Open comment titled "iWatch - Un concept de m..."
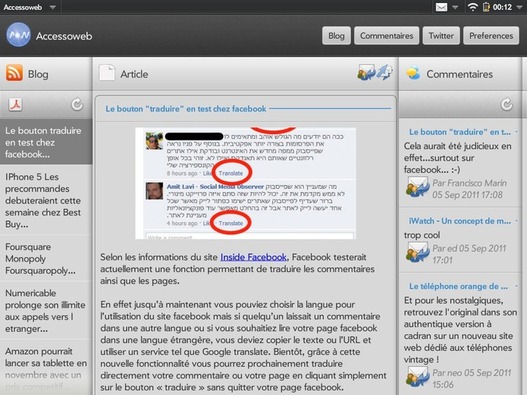 (x=460, y=221)
